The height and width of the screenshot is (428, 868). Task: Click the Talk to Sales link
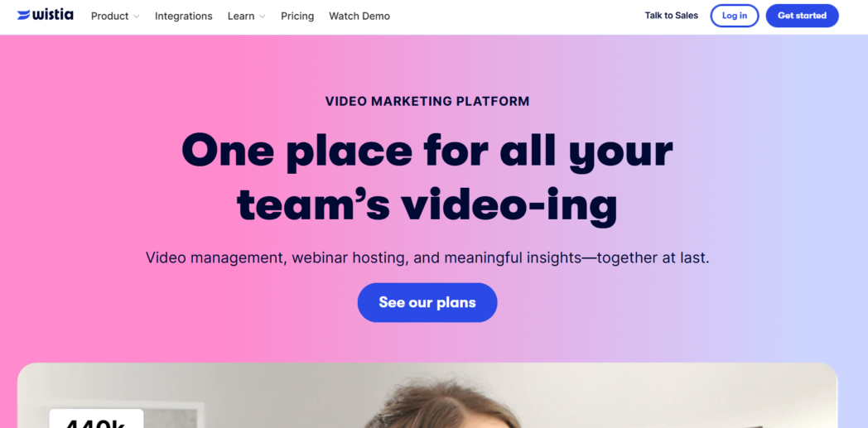(x=672, y=16)
